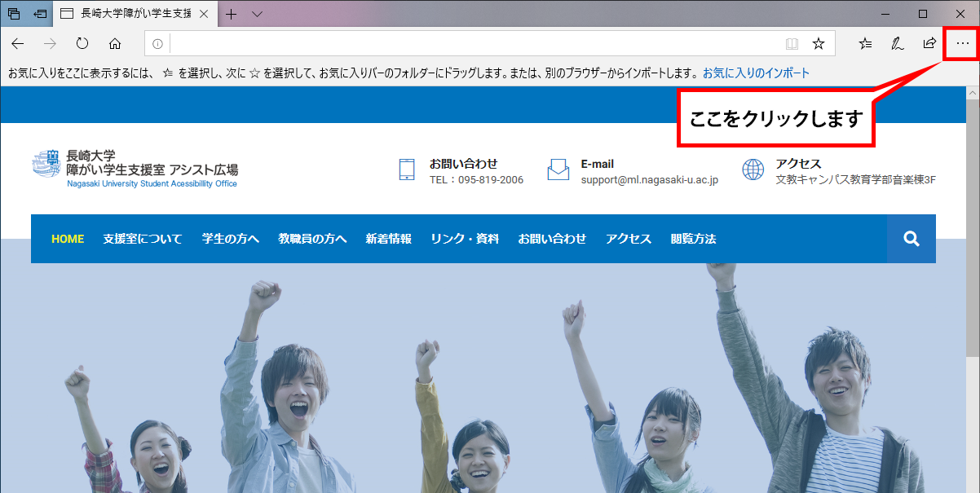Open the 閲覧方法 menu item
Screen dimensions: 980x493
pos(694,239)
